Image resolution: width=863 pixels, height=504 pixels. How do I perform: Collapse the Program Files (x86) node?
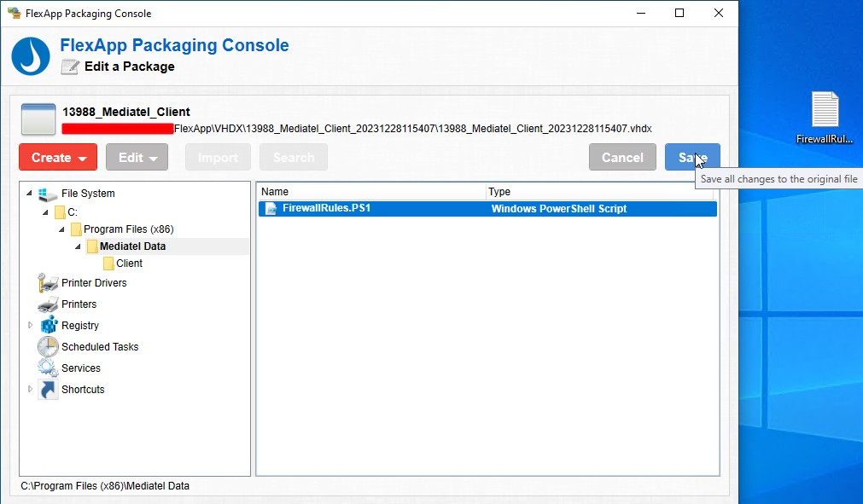[x=61, y=229]
